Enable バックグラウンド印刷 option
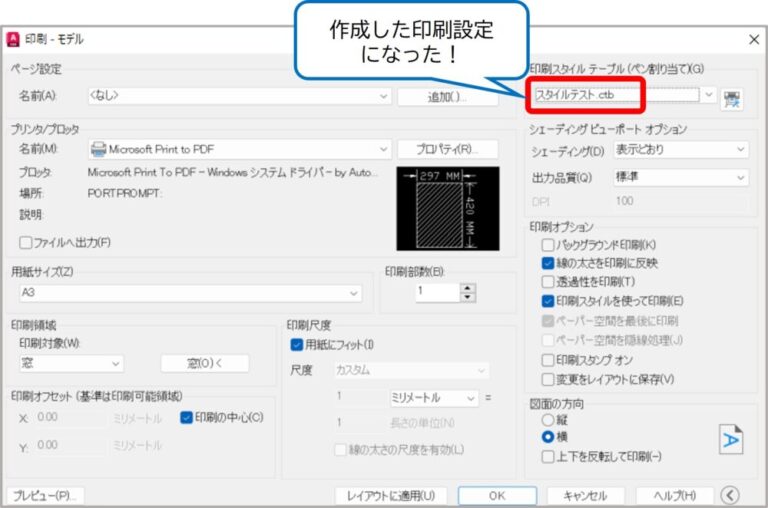The image size is (768, 508). 547,245
